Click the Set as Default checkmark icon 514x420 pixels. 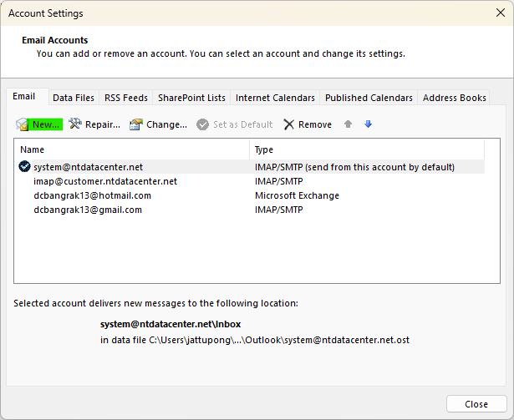click(203, 124)
